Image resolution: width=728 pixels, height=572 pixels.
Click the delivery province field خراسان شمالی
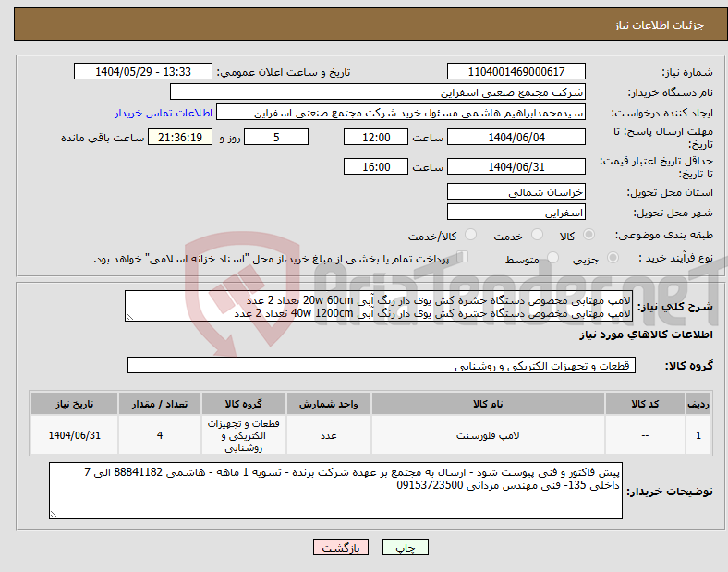click(x=516, y=191)
